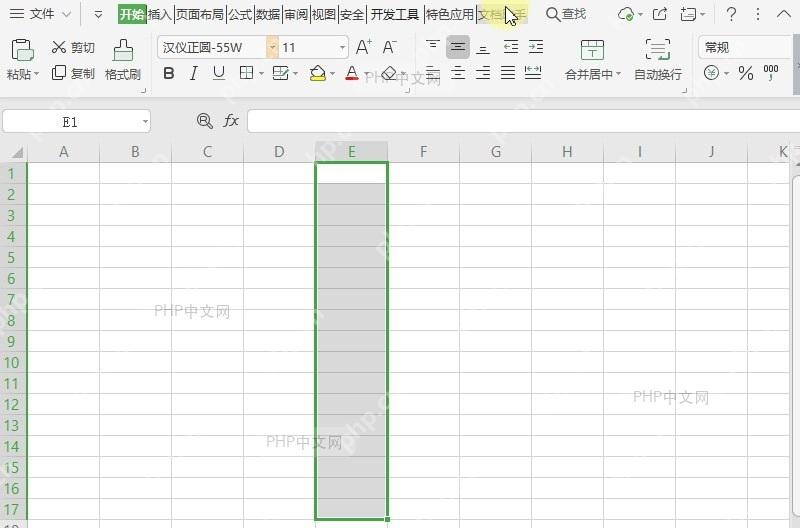The height and width of the screenshot is (528, 800).
Task: Apply thousands separator 000 style
Action: coord(770,72)
